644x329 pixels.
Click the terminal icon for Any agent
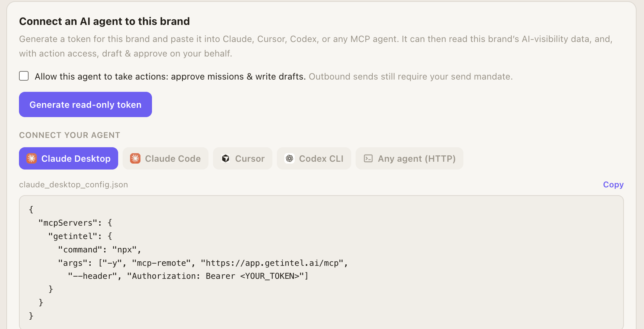(368, 158)
